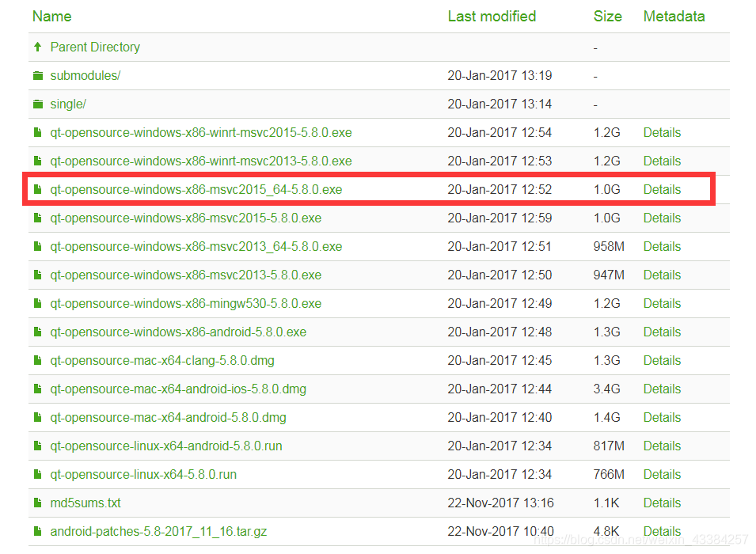This screenshot has height=554, width=756.
Task: Download qt-opensource-windows-x86-msvc2015_64-5.8.0.exe
Action: click(196, 189)
